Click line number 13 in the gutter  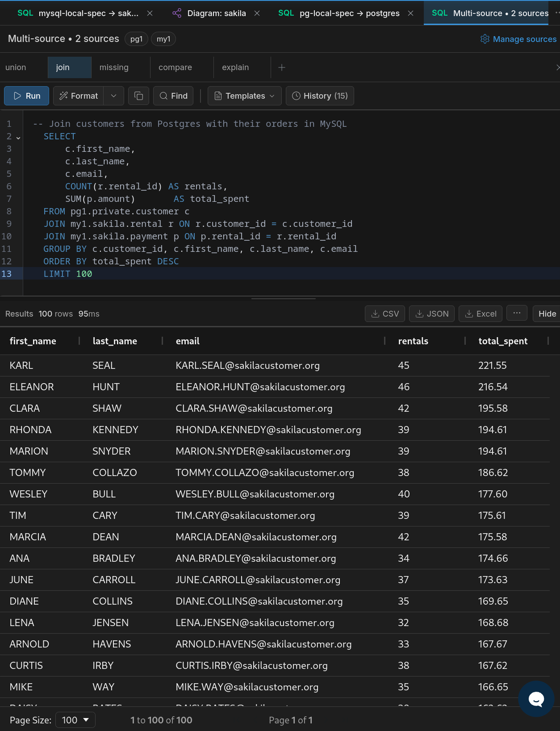(7, 274)
